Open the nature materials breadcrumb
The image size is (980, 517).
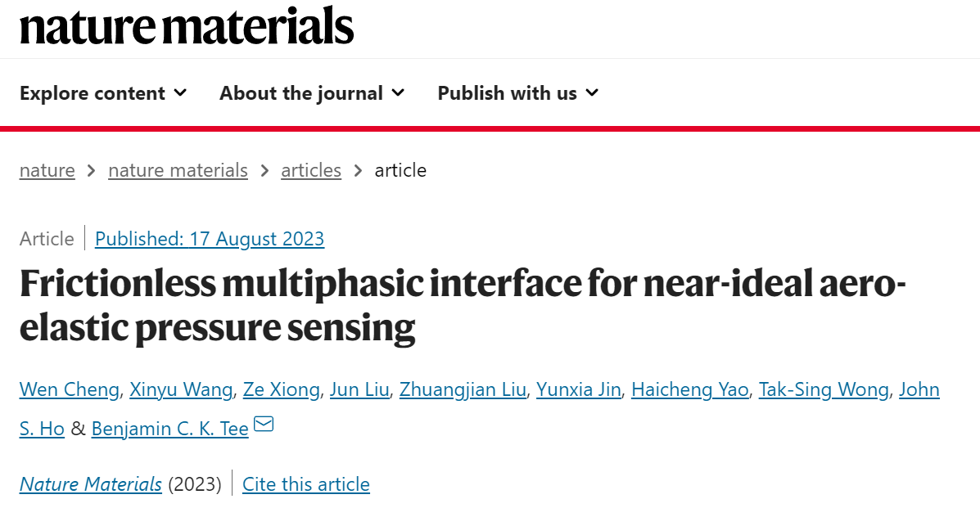(178, 170)
